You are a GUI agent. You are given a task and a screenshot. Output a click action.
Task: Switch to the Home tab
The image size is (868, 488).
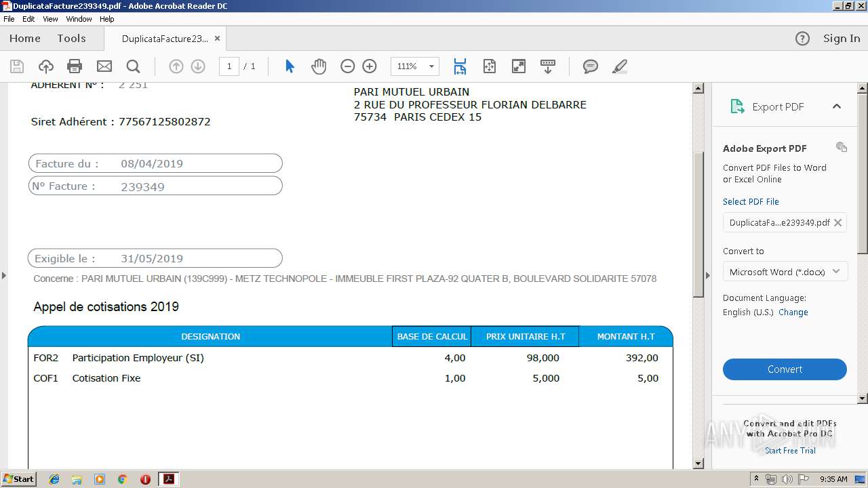coord(25,39)
